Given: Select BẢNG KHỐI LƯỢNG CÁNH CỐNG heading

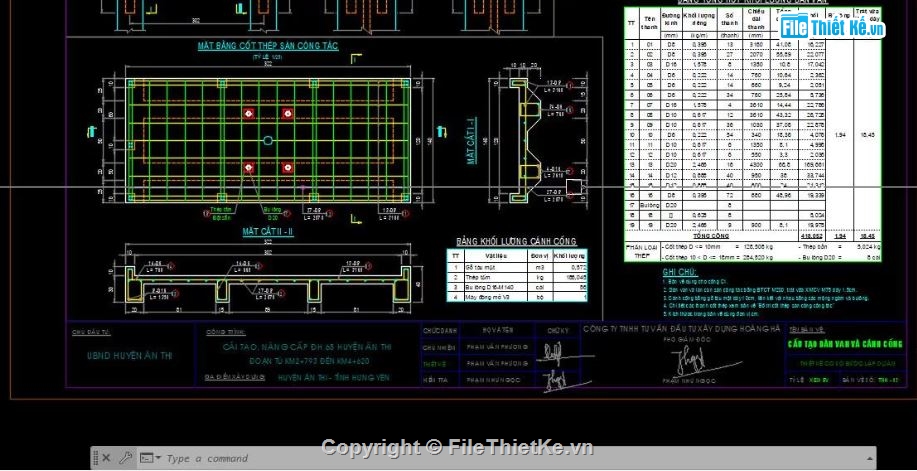Looking at the screenshot, I should click(x=516, y=241).
